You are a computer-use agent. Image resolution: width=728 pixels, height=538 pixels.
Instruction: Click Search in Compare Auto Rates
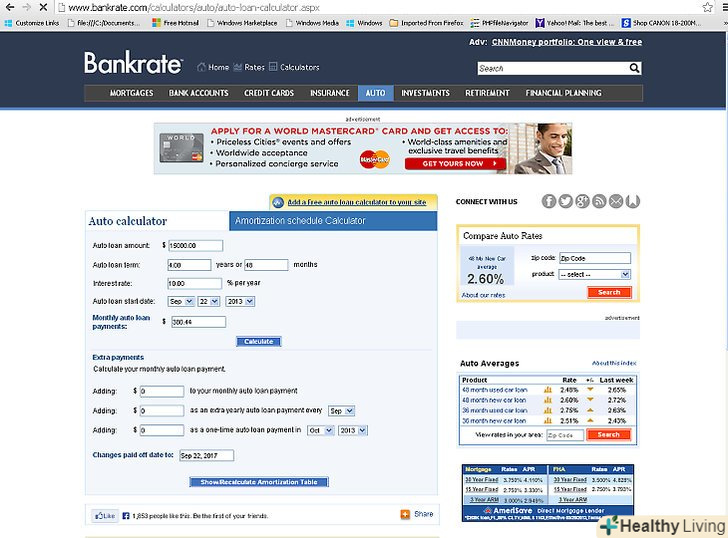click(x=609, y=292)
